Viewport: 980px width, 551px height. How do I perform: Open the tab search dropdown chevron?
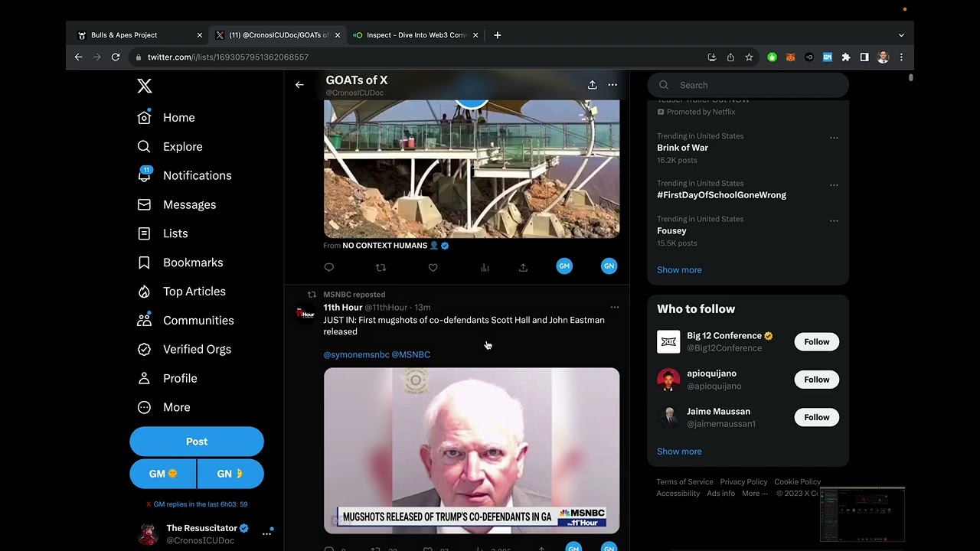901,35
